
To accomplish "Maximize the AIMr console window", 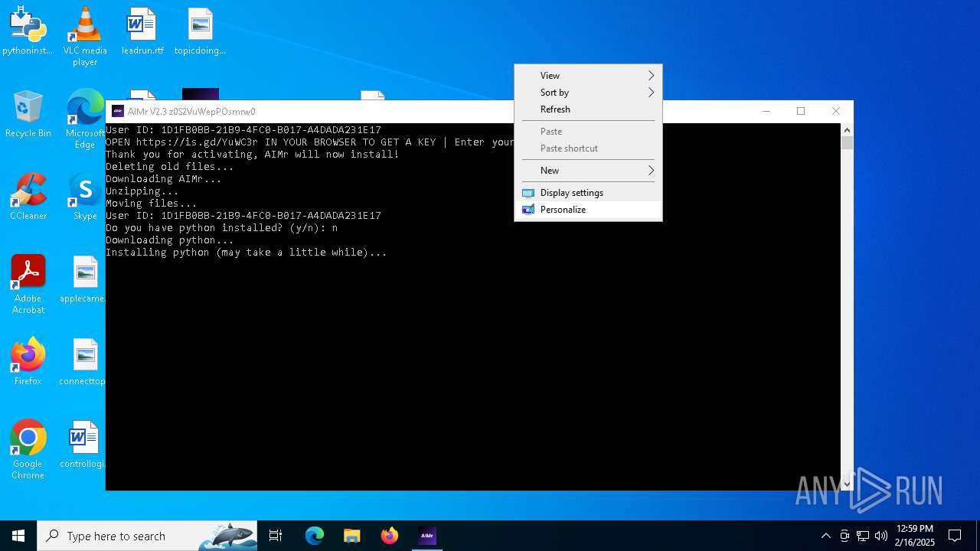I will click(x=801, y=111).
